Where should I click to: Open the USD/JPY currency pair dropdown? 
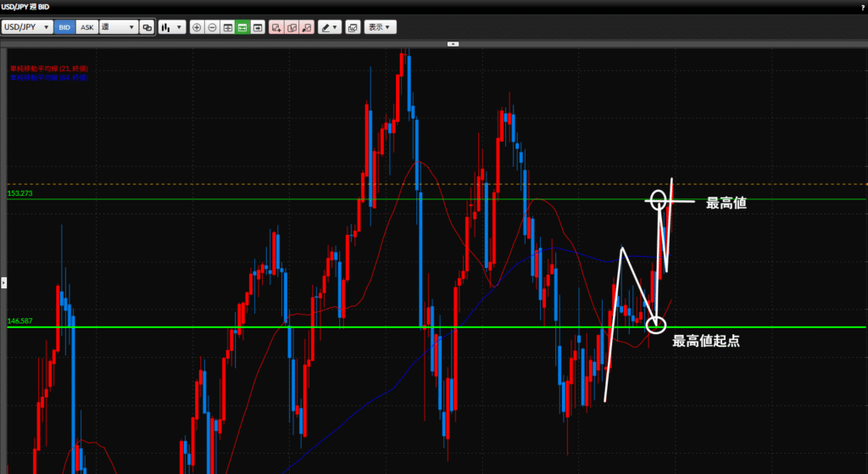tap(27, 27)
